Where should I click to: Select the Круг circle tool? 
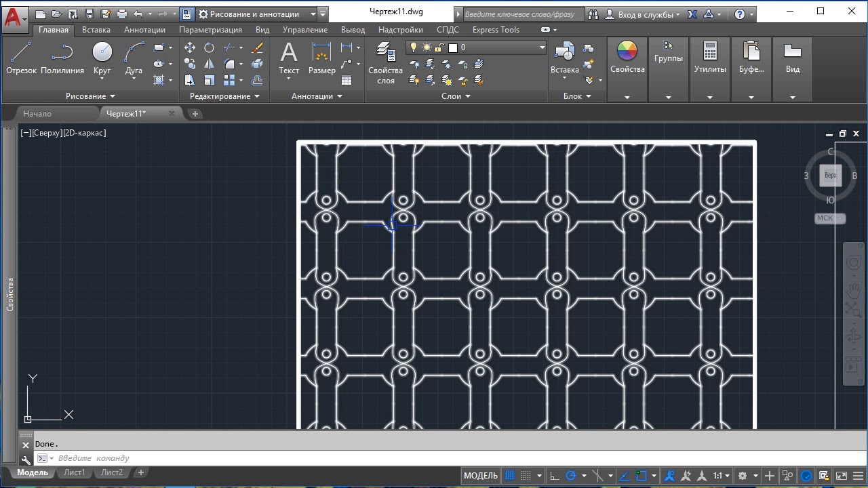pos(102,58)
